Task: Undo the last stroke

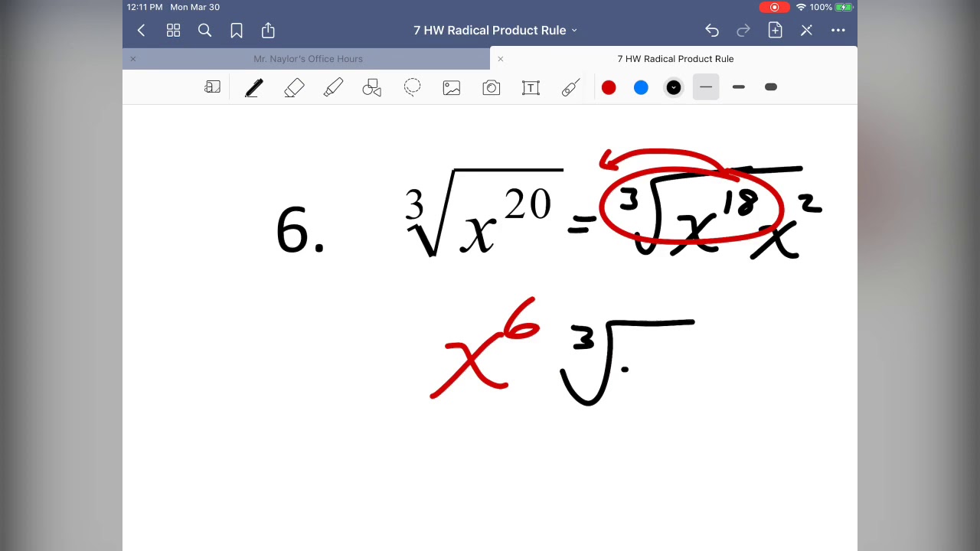Action: point(712,31)
